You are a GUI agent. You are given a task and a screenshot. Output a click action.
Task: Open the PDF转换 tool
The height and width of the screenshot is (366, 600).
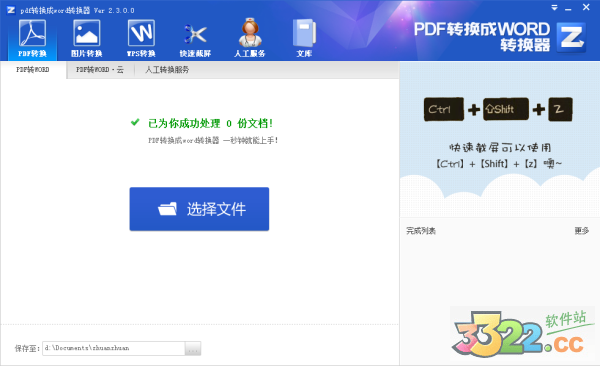pos(33,39)
